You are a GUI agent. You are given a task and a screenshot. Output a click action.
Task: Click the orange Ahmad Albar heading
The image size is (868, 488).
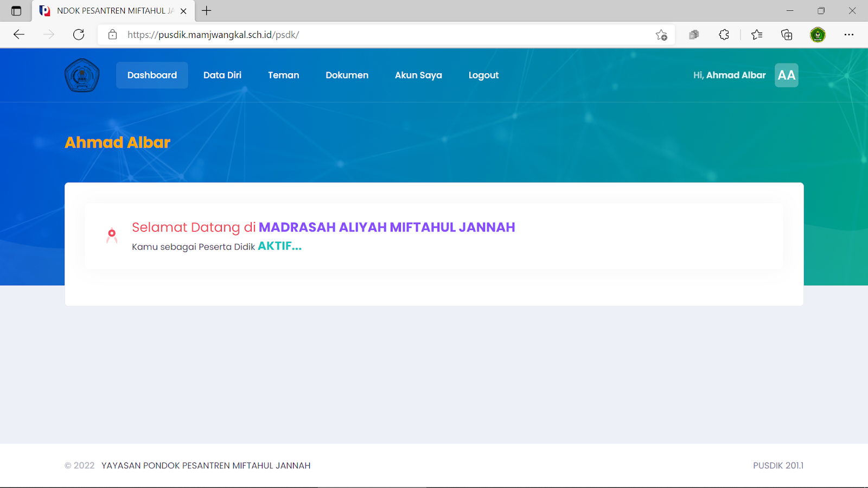[x=118, y=143]
